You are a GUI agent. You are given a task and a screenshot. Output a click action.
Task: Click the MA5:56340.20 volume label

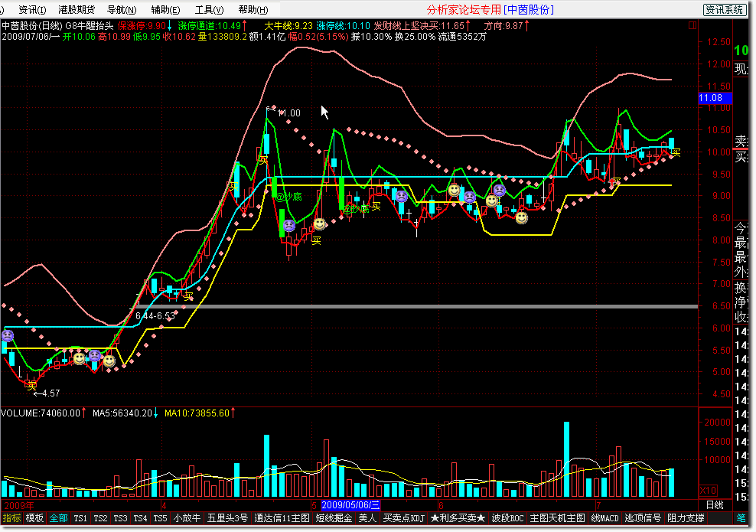[x=122, y=413]
